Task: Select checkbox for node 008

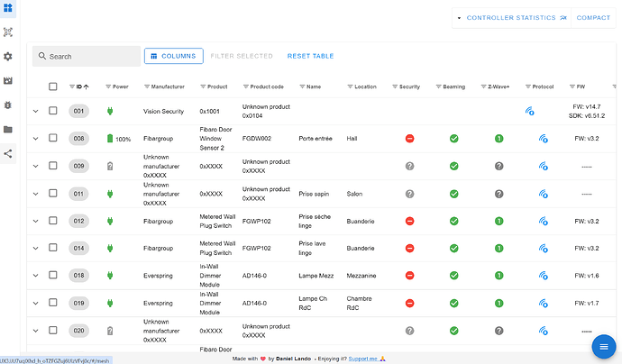Action: point(53,138)
